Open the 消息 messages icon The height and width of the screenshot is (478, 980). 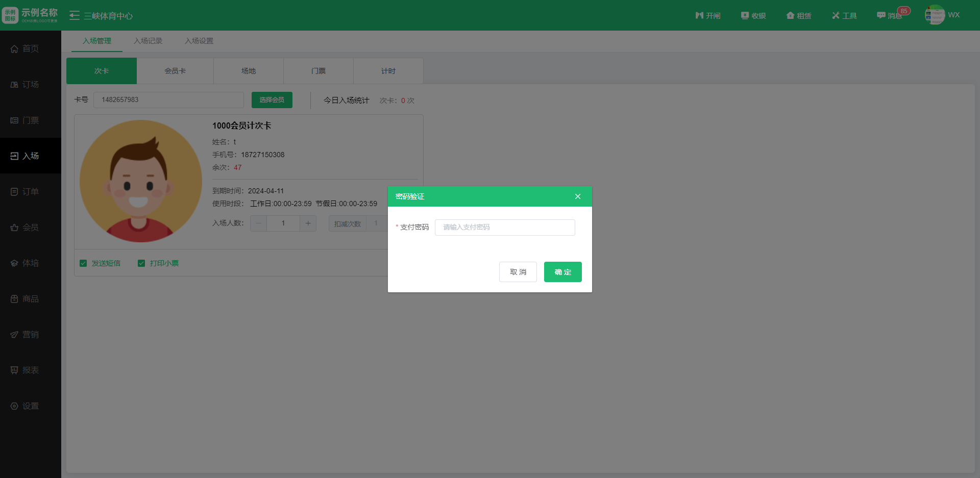click(x=889, y=15)
